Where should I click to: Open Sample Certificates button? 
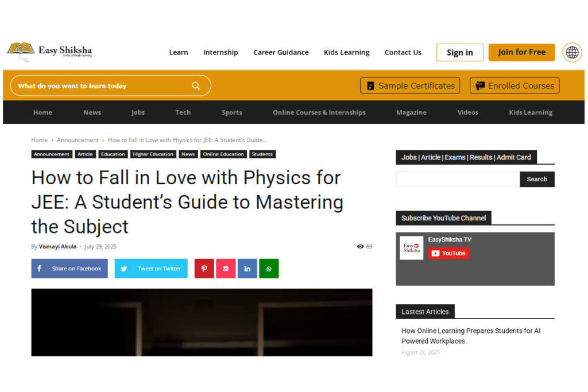410,86
